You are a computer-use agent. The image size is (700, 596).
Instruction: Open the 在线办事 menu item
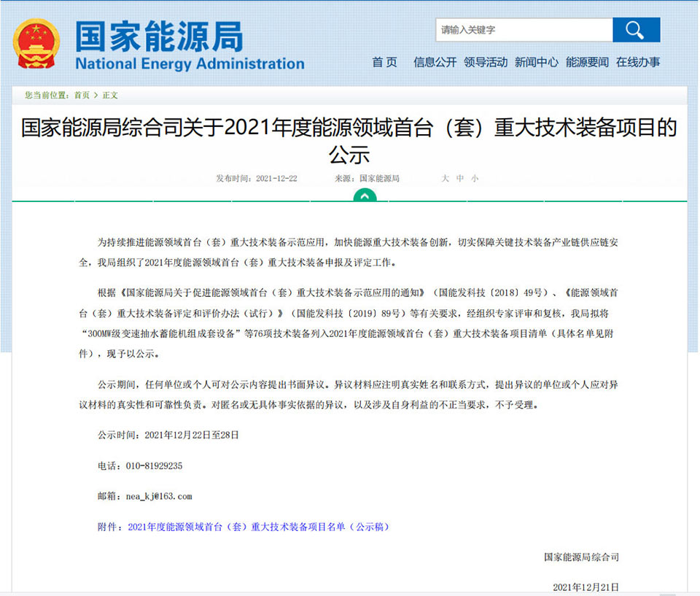pyautogui.click(x=638, y=62)
